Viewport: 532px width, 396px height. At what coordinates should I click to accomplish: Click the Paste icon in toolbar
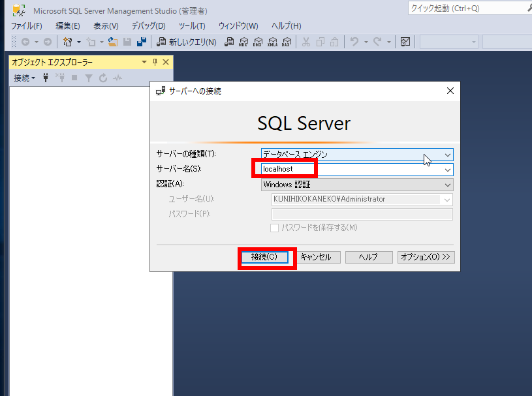pos(334,42)
